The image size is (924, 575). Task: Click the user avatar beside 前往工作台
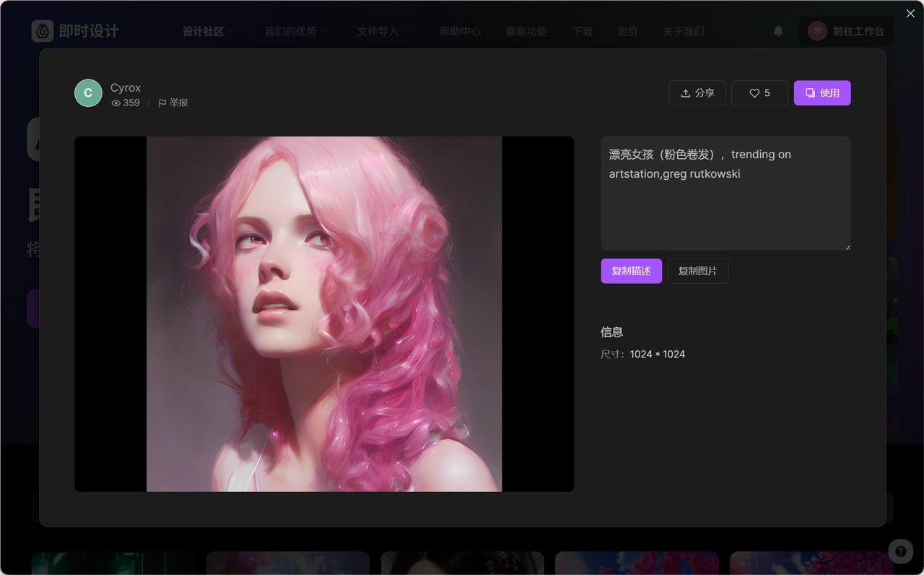point(817,31)
